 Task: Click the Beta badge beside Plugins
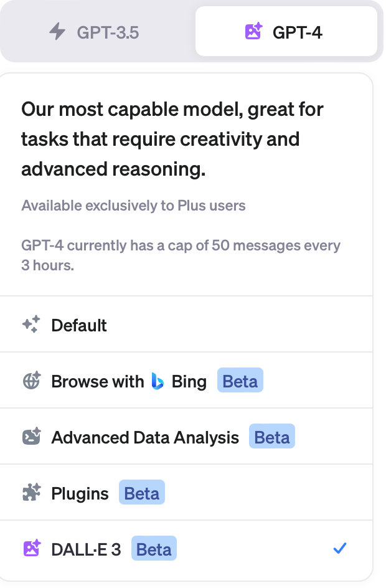[x=142, y=493]
